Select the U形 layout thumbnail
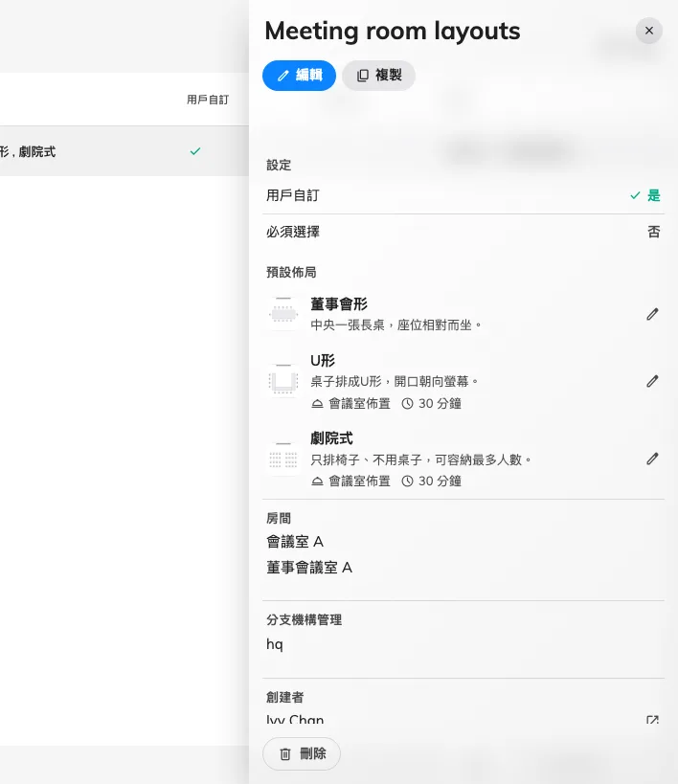Viewport: 678px width, 784px height. pos(283,381)
